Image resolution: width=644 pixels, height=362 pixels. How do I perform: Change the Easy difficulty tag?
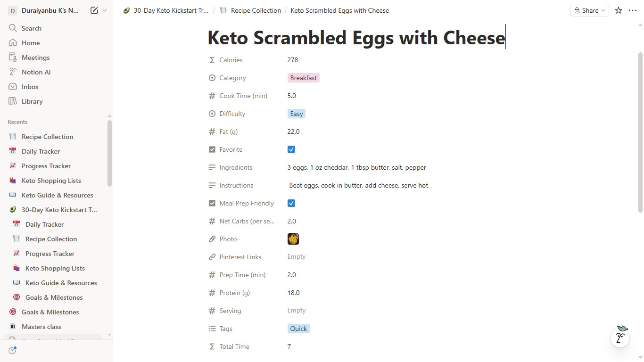click(x=297, y=114)
